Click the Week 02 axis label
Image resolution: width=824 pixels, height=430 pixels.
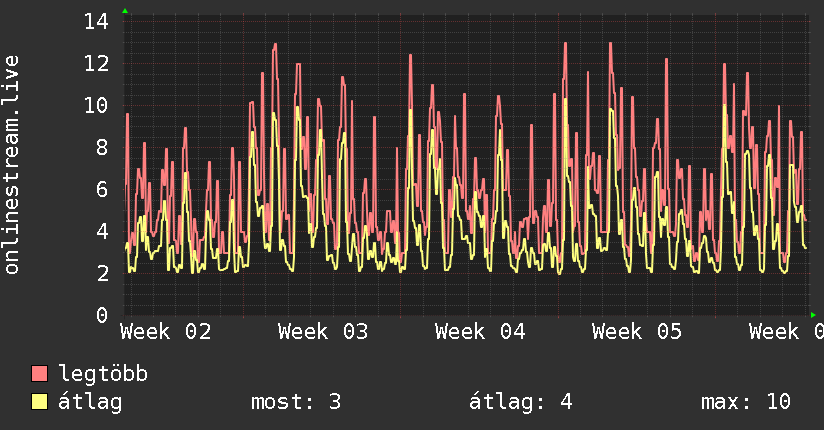coord(166,332)
